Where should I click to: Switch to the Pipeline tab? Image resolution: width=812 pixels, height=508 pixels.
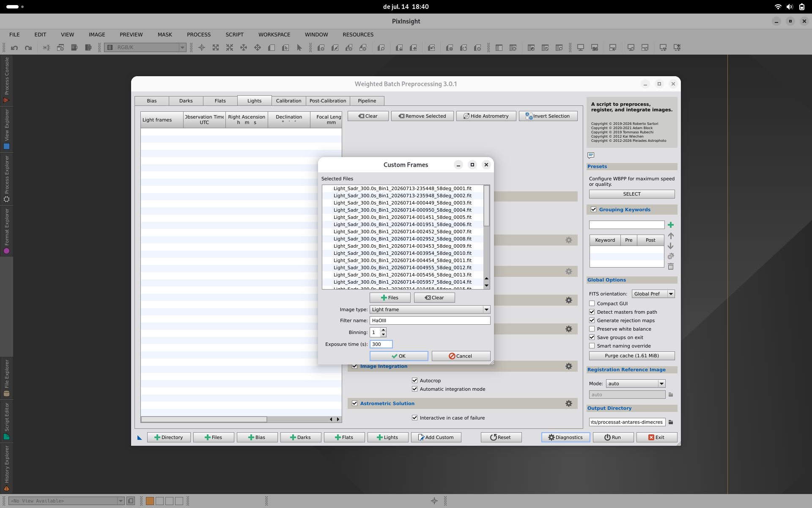pos(367,101)
